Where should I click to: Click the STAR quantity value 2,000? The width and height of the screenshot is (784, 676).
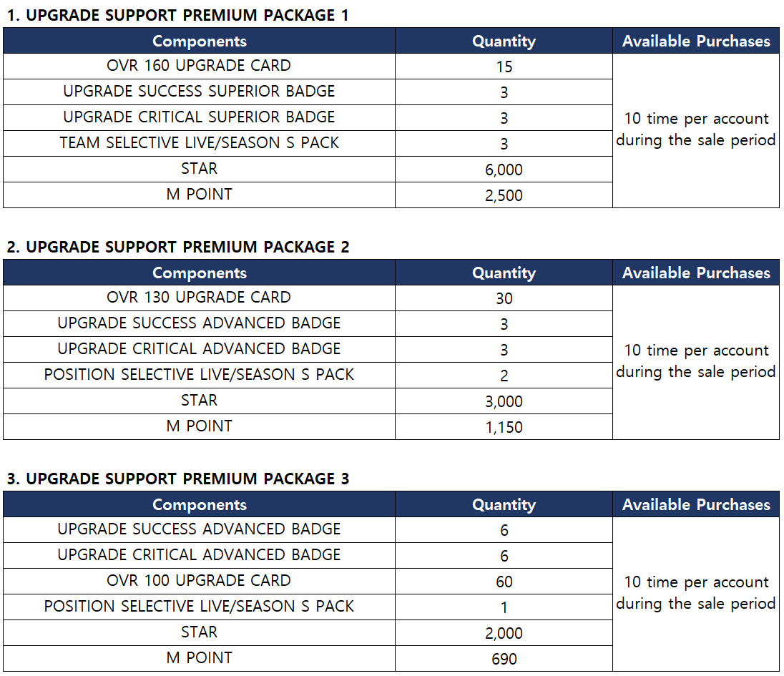point(504,633)
